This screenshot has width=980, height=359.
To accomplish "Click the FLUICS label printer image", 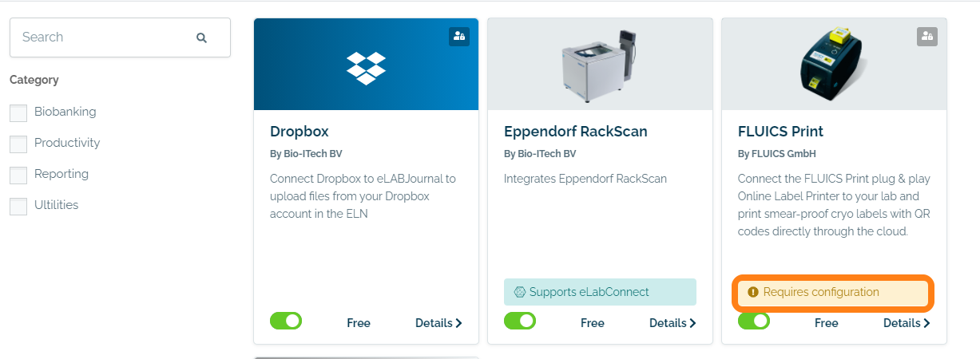I will click(834, 64).
